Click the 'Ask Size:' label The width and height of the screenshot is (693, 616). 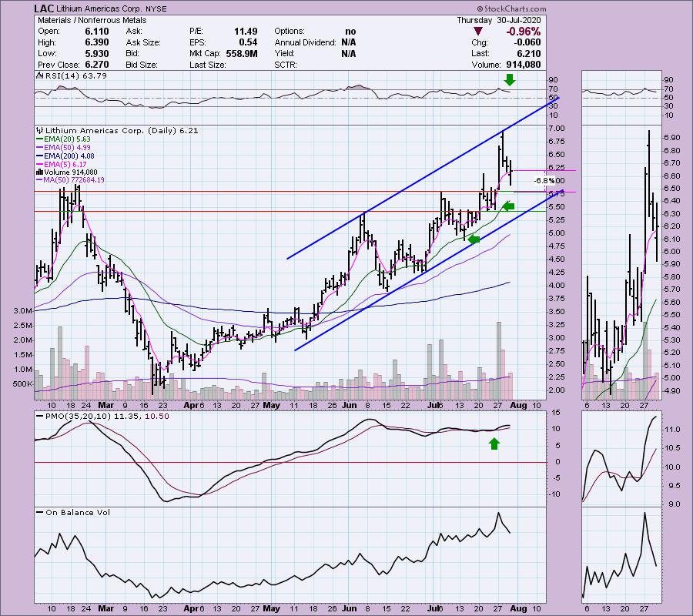point(143,42)
